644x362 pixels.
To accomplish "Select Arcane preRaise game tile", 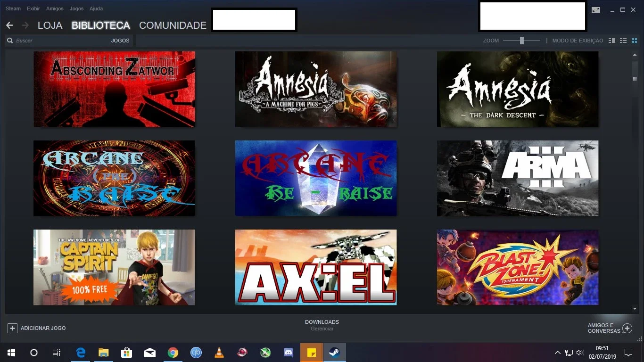I will (x=114, y=178).
